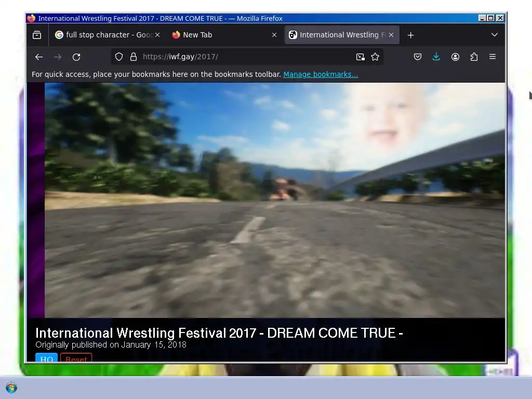Viewport: 532px width, 399px height.
Task: Close the full stop character tab
Action: point(157,35)
